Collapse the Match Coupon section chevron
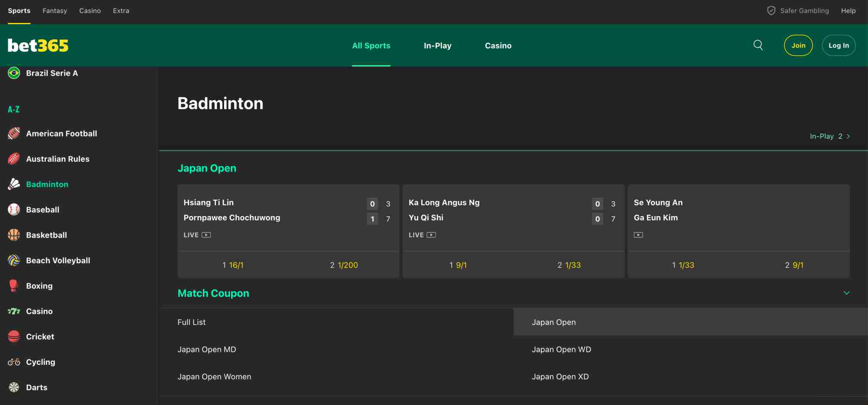Screen dimensions: 868x405 tap(847, 293)
